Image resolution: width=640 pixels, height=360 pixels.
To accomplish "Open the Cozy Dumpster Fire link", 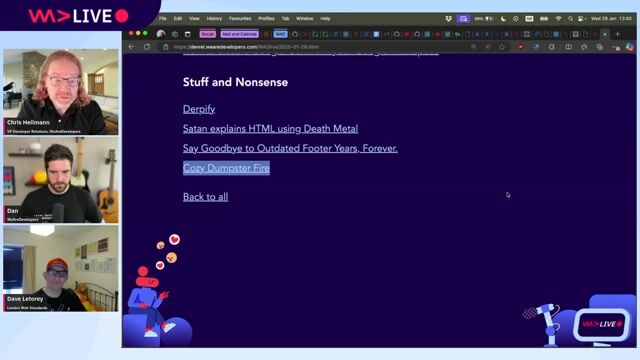I will click(226, 168).
